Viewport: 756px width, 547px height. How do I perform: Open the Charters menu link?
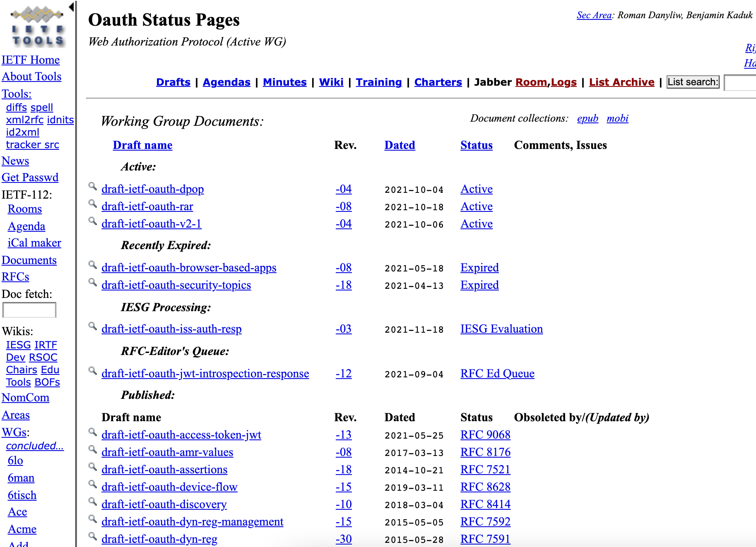pos(438,82)
